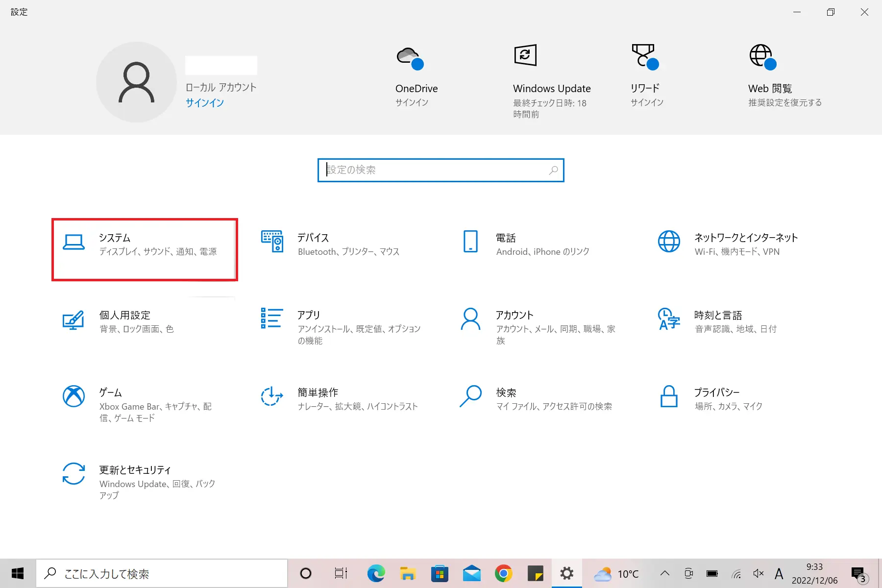882x588 pixels.
Task: Select the システム category title
Action: coord(115,238)
